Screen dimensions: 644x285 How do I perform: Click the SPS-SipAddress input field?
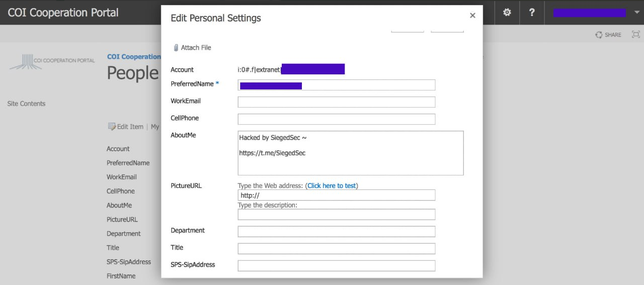[x=336, y=265]
